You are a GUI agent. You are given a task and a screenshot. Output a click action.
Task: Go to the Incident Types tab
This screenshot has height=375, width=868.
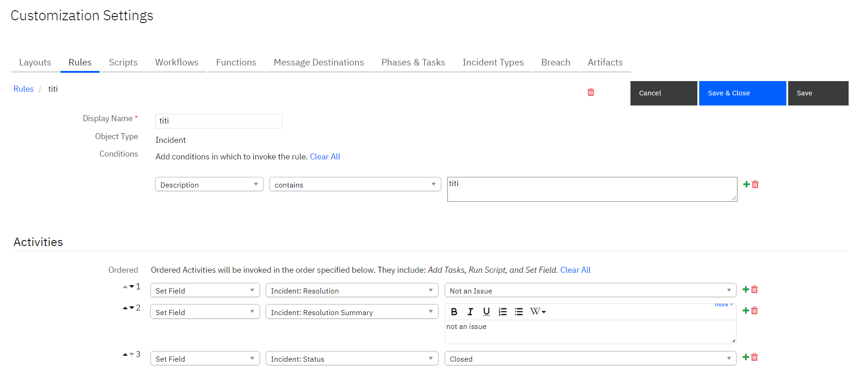click(x=493, y=63)
